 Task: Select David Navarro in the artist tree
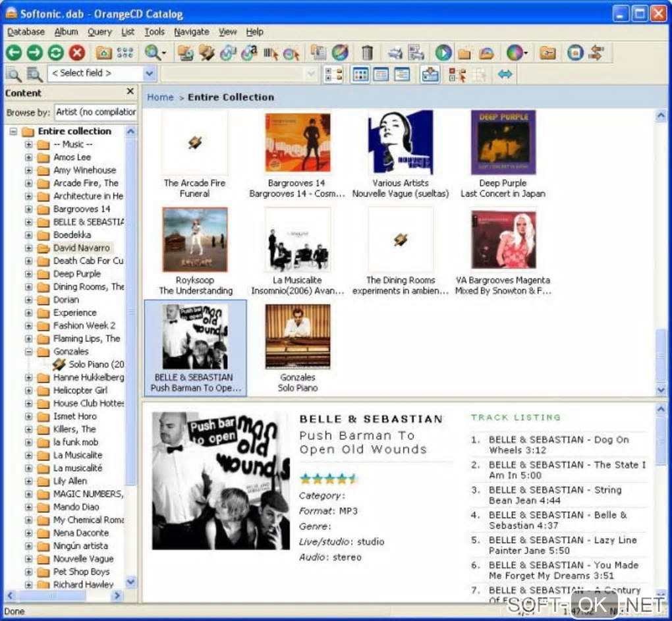click(x=82, y=248)
